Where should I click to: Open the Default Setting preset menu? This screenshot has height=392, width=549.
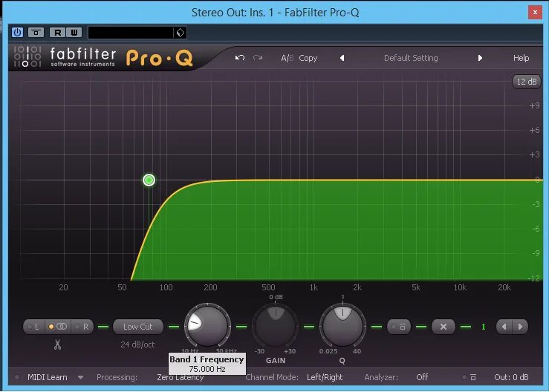click(x=411, y=58)
